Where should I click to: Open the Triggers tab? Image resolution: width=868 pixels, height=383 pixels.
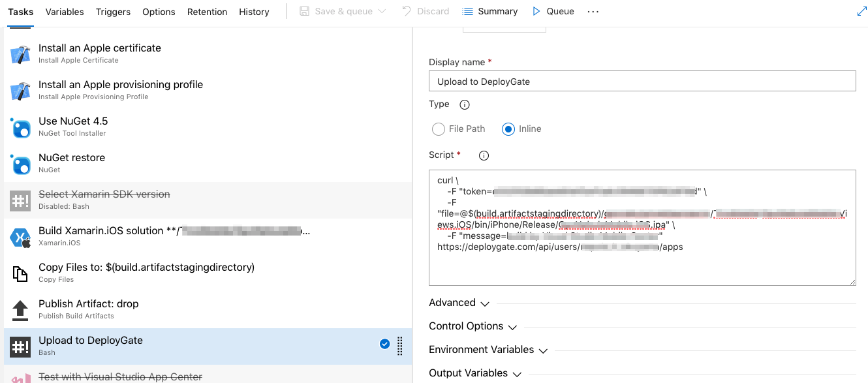tap(113, 12)
